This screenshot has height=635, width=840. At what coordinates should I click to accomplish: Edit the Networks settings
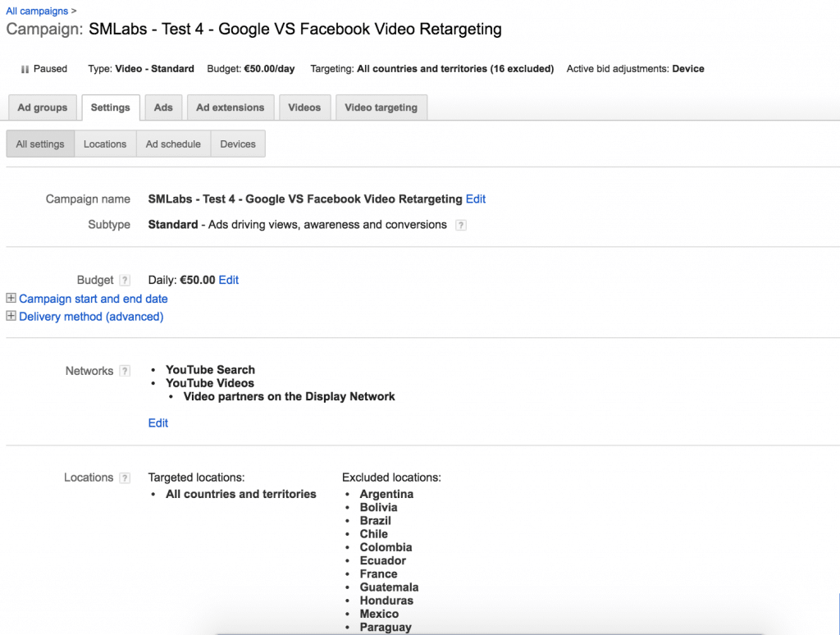(158, 423)
